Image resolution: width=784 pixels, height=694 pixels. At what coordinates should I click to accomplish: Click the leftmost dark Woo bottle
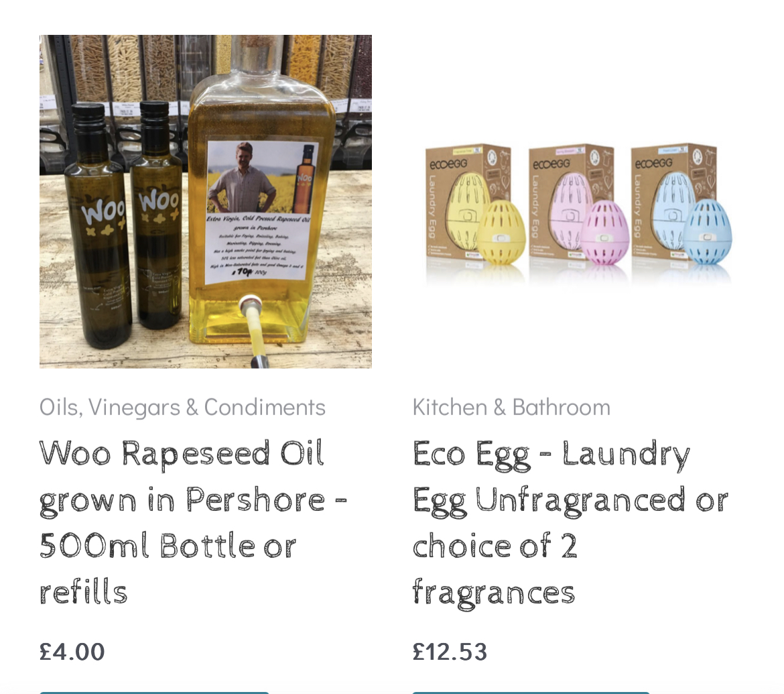click(98, 225)
